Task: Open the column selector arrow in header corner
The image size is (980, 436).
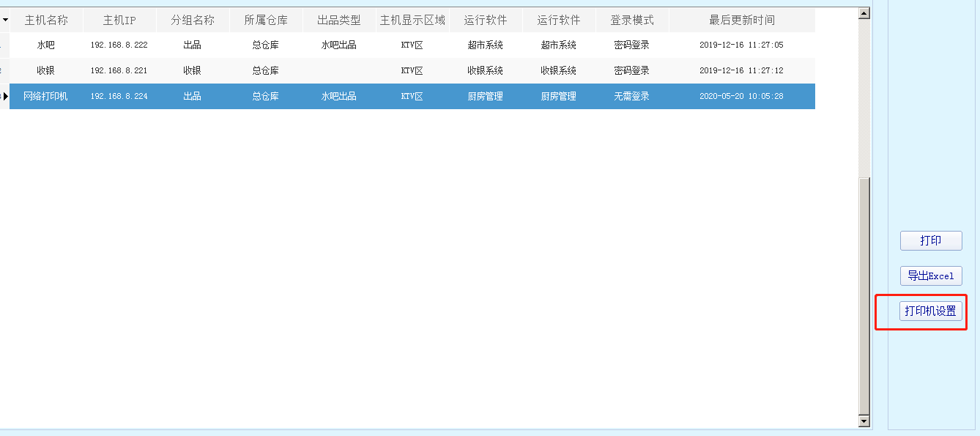Action: (x=4, y=20)
